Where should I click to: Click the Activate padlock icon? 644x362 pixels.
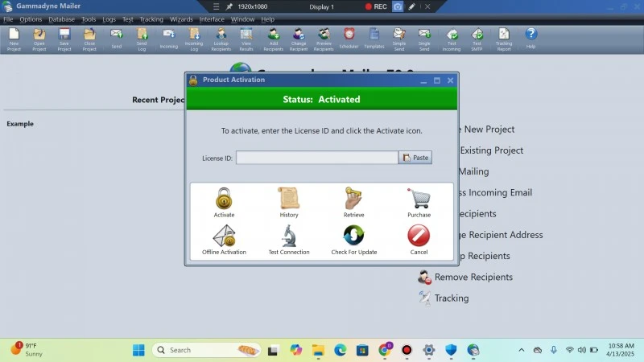pyautogui.click(x=224, y=199)
